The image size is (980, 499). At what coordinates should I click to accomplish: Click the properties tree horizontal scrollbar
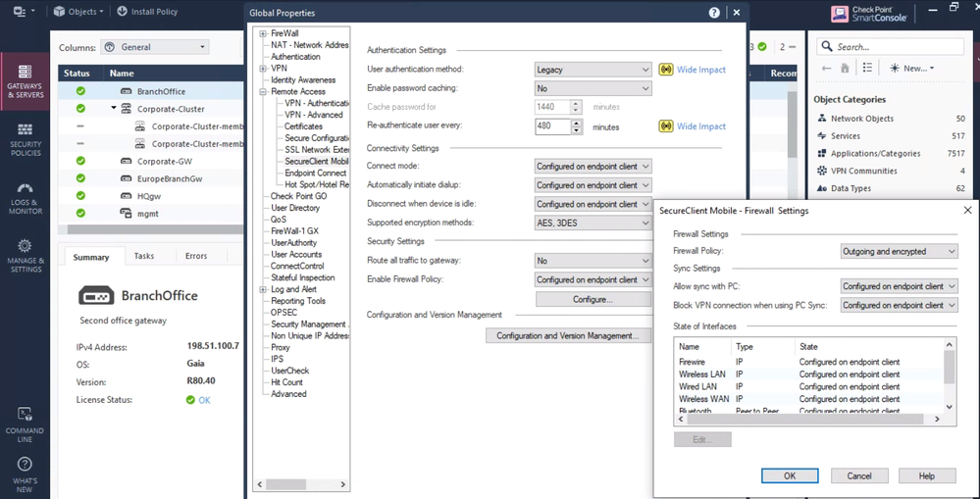tap(300, 484)
